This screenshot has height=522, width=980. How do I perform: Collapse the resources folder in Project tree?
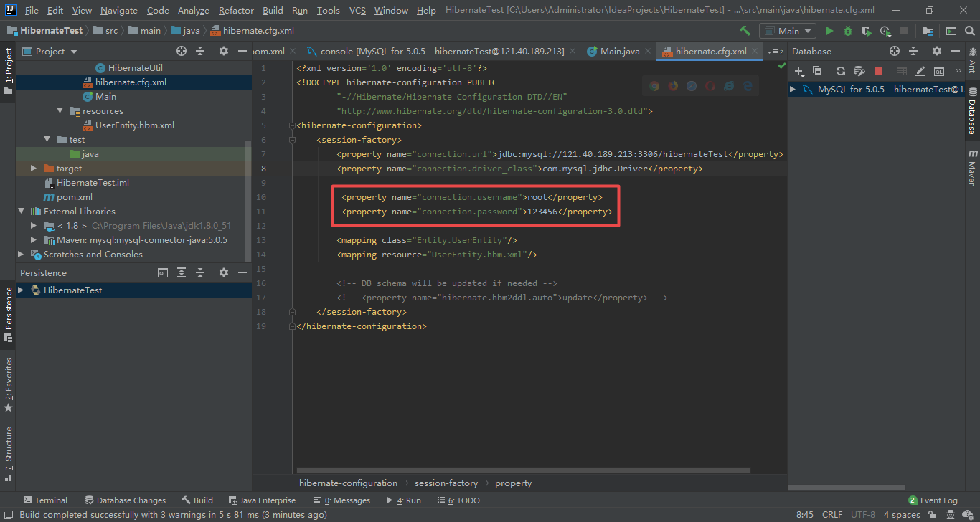[x=60, y=110]
